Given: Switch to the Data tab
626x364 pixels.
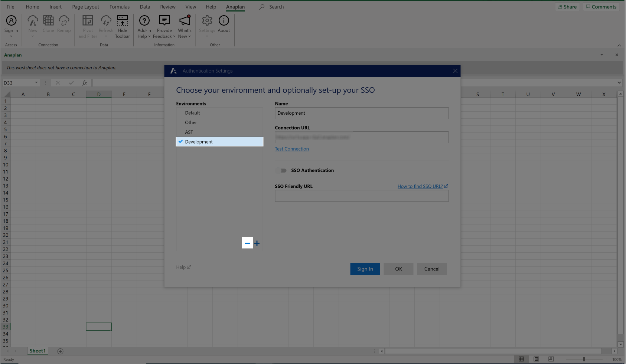Looking at the screenshot, I should [x=145, y=7].
